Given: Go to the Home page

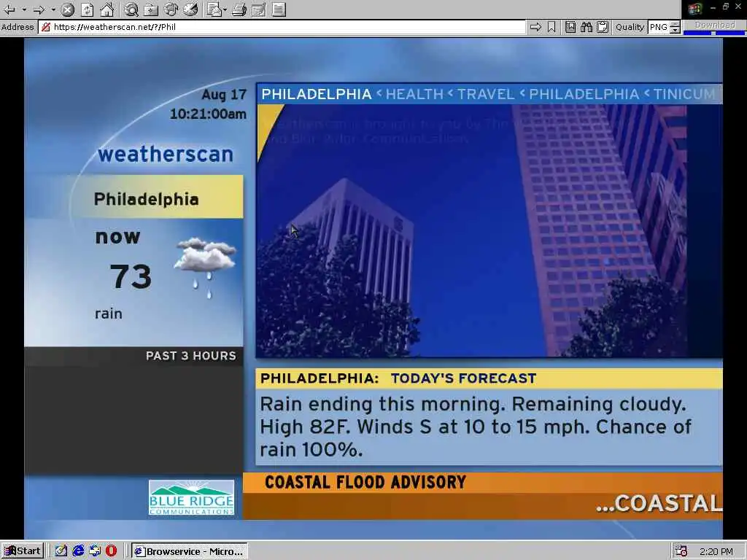Looking at the screenshot, I should click(x=107, y=9).
